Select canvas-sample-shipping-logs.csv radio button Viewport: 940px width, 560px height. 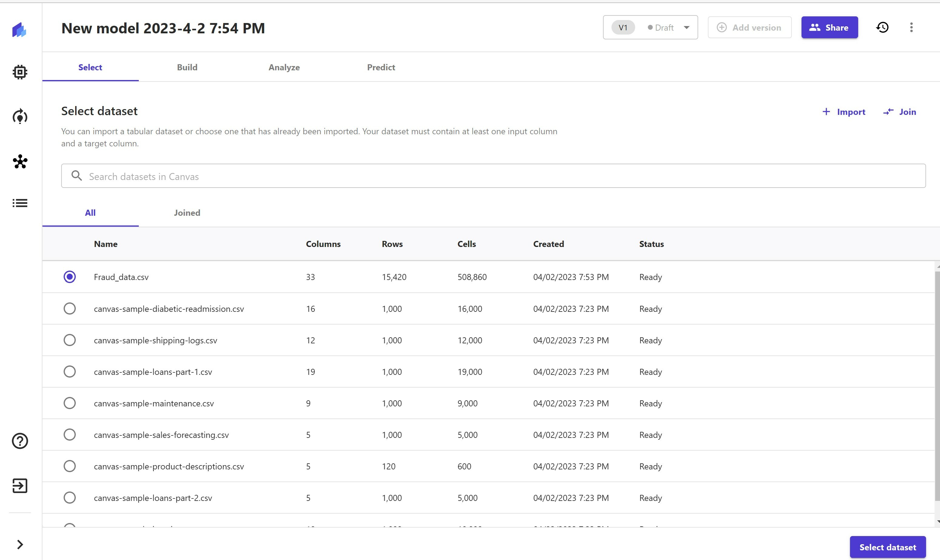(x=69, y=340)
